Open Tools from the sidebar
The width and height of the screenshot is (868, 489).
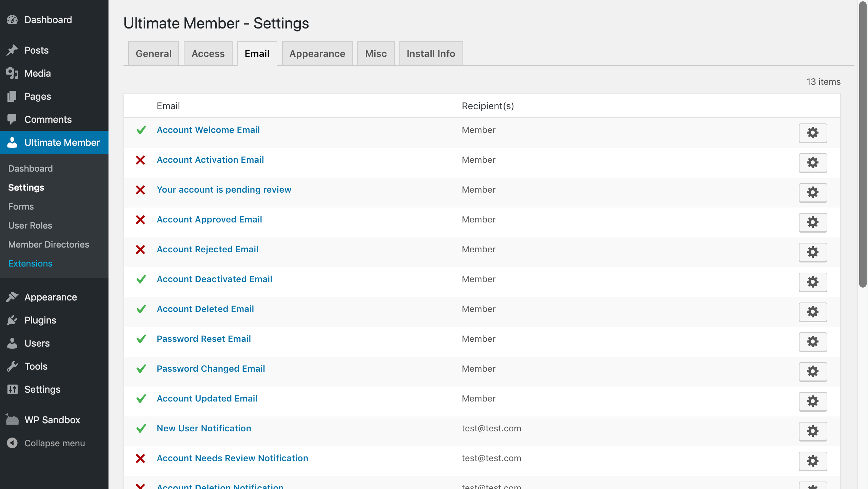click(36, 366)
